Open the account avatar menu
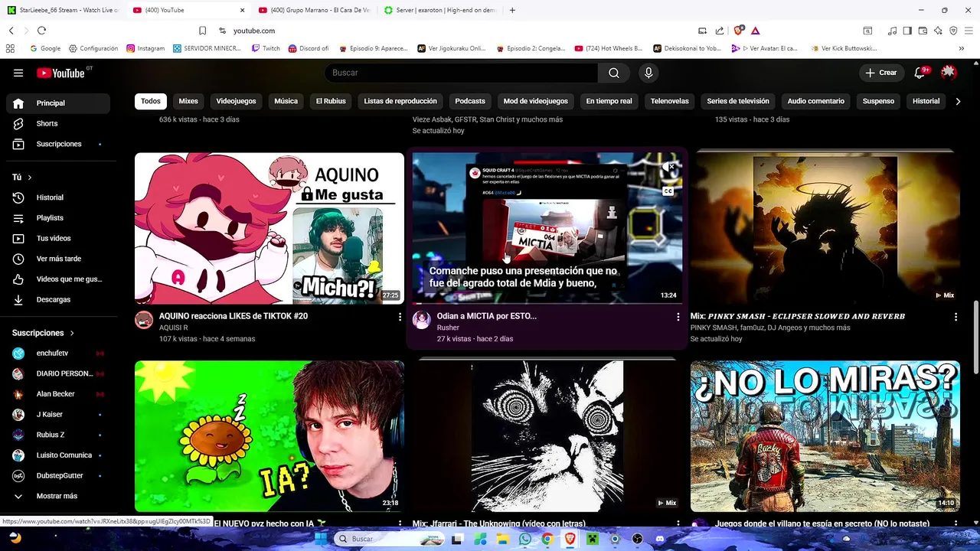Image resolution: width=980 pixels, height=551 pixels. pyautogui.click(x=949, y=73)
